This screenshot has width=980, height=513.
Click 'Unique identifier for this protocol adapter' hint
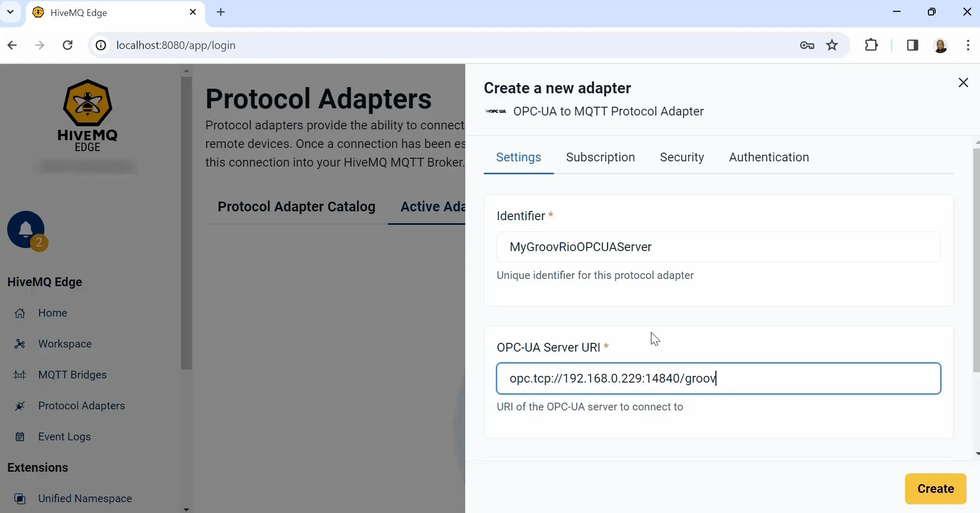[595, 275]
